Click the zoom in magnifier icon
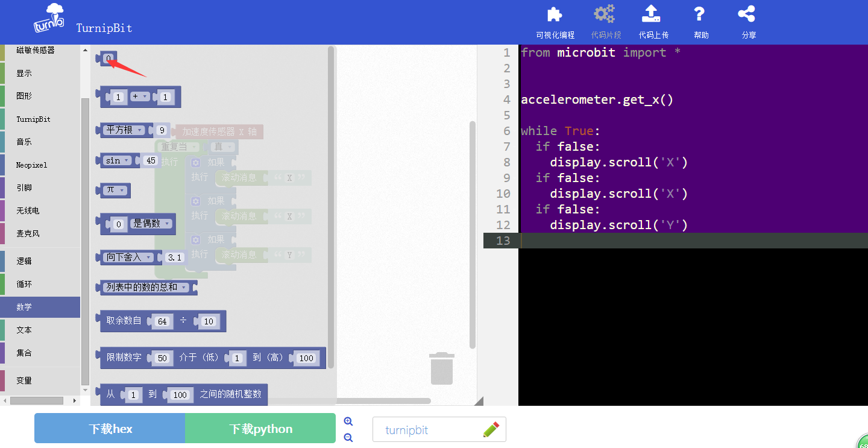Screen dimensions: 868x448 pyautogui.click(x=348, y=421)
